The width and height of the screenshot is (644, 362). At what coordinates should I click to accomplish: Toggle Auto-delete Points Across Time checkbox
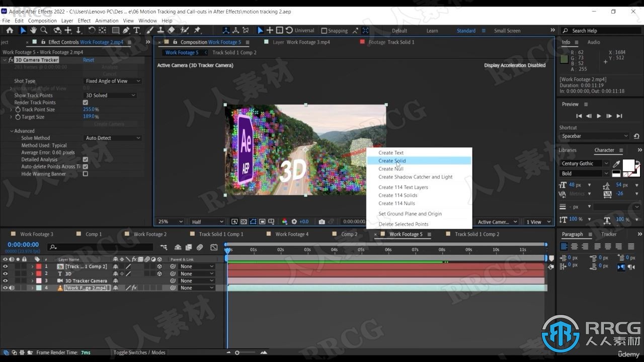click(85, 166)
